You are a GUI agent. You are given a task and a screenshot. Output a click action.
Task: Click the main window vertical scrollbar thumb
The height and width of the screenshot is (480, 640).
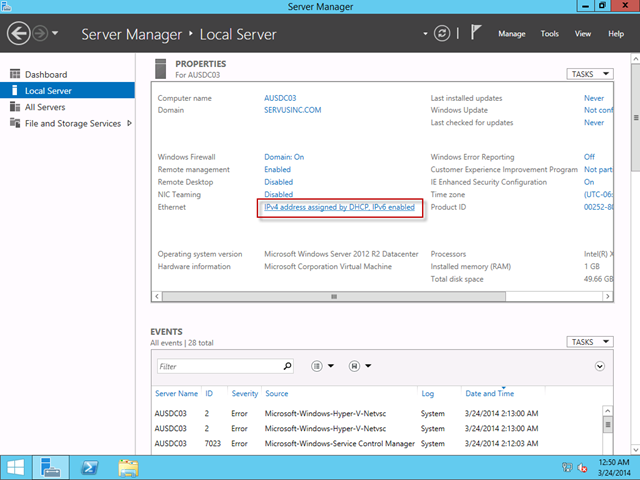(636, 118)
